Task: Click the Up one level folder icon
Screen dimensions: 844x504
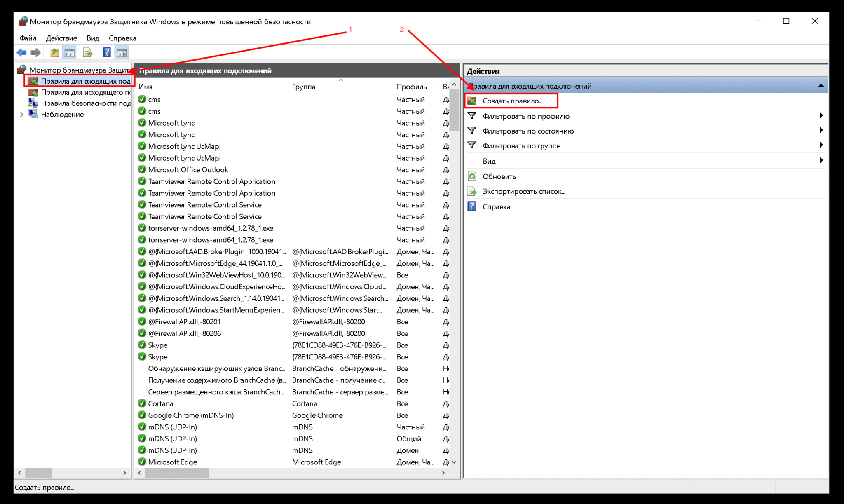Action: (x=54, y=53)
